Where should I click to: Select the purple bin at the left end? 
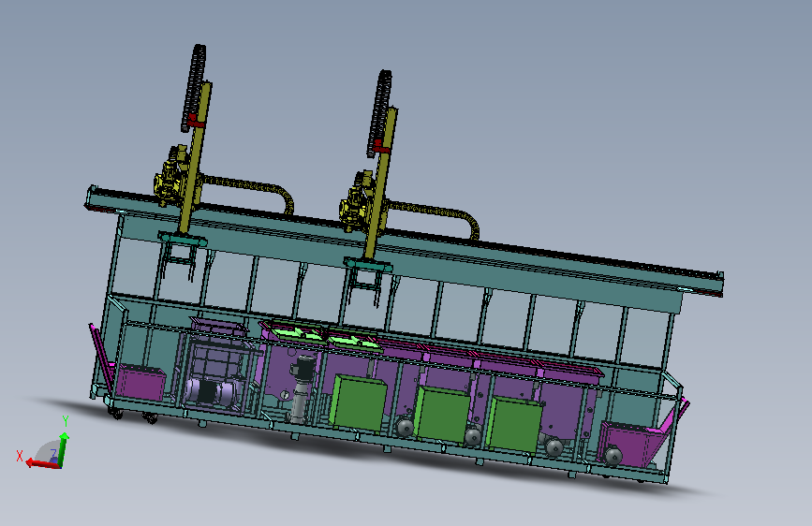(x=140, y=382)
